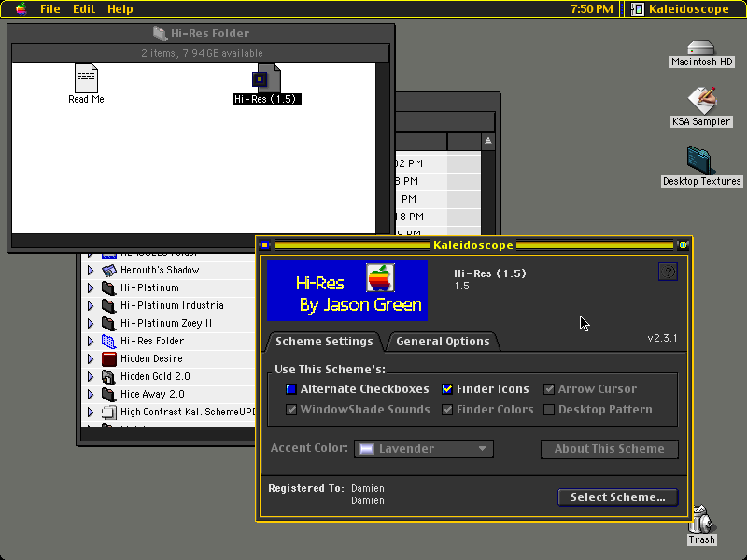This screenshot has width=747, height=560.
Task: Select the Read Me document icon
Action: [x=86, y=78]
